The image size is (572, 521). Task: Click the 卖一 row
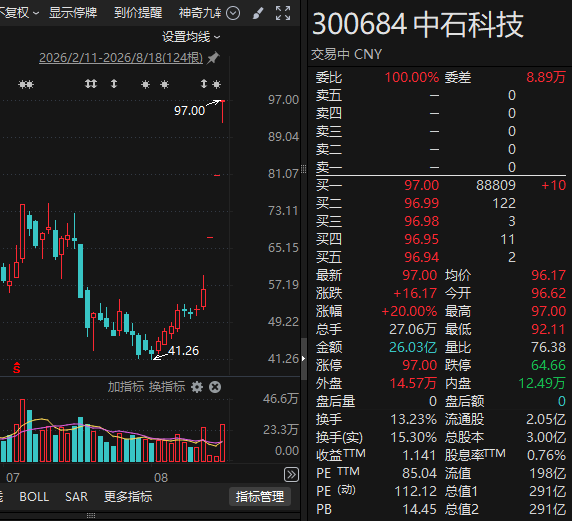(441, 167)
